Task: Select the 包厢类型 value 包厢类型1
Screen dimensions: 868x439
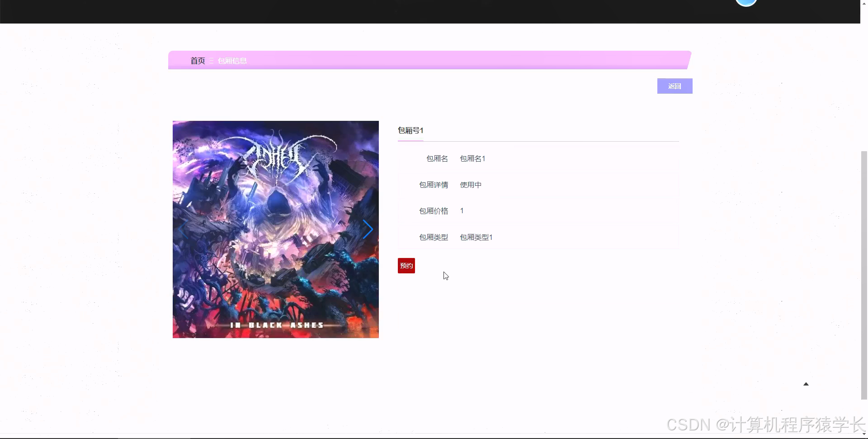Action: [x=476, y=237]
